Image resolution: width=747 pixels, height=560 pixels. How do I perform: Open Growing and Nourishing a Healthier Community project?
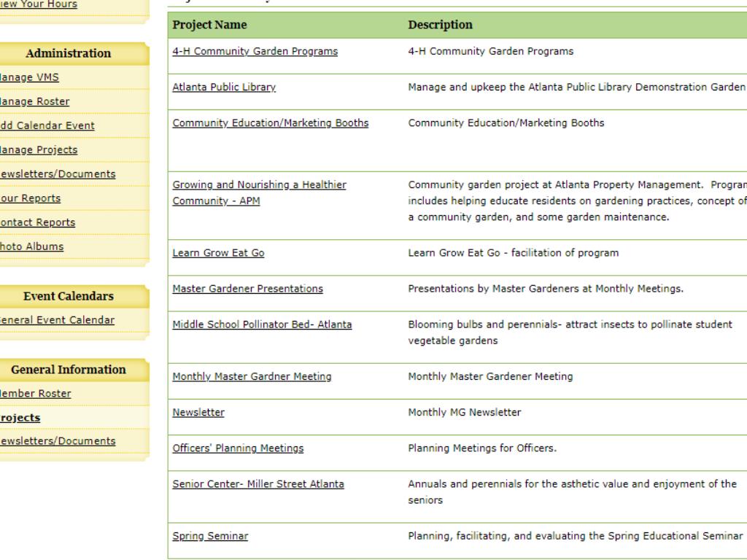coord(259,185)
